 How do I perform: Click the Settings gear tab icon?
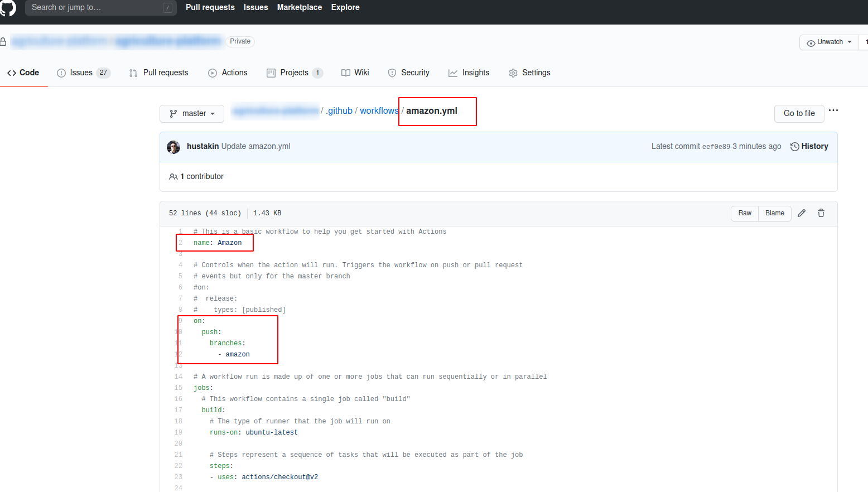513,73
